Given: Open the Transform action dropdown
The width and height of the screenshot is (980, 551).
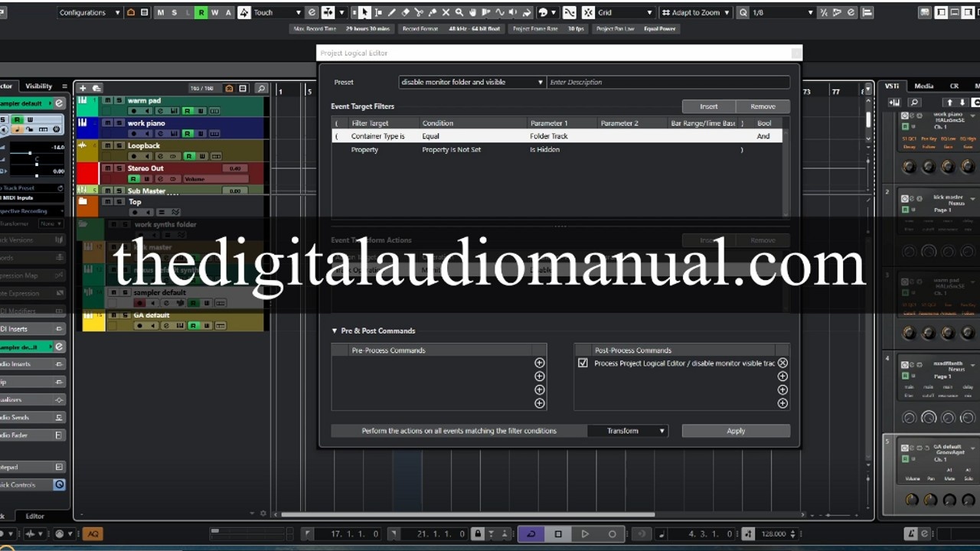Looking at the screenshot, I should (x=628, y=431).
